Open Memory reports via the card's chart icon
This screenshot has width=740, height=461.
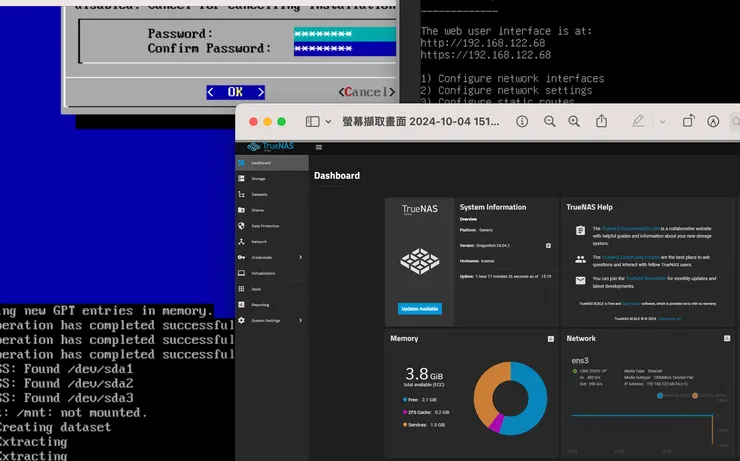click(551, 339)
